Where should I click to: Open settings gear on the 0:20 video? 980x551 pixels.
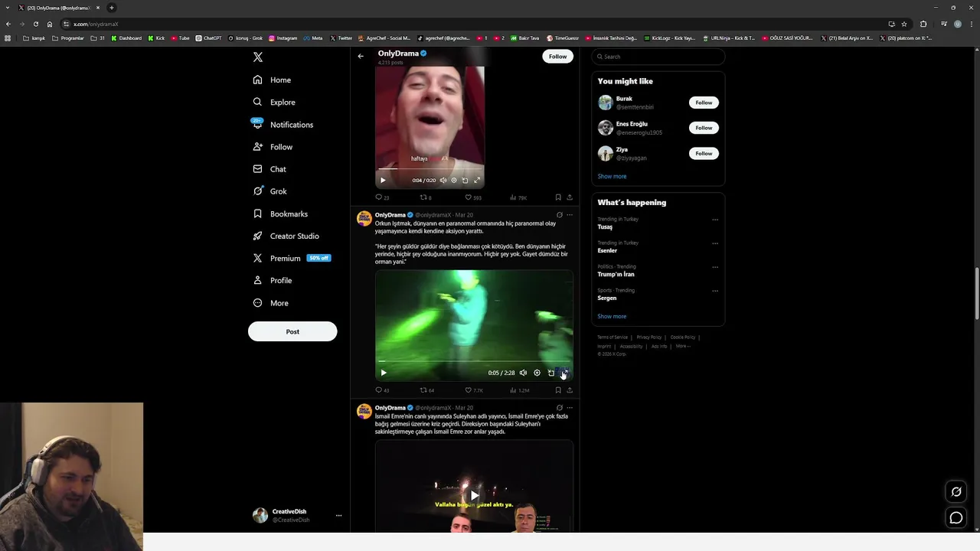(453, 180)
